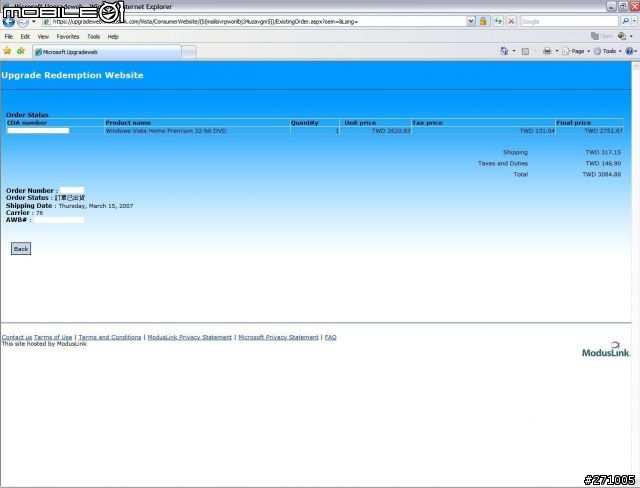Click the Favorites Center star icon

[7, 51]
